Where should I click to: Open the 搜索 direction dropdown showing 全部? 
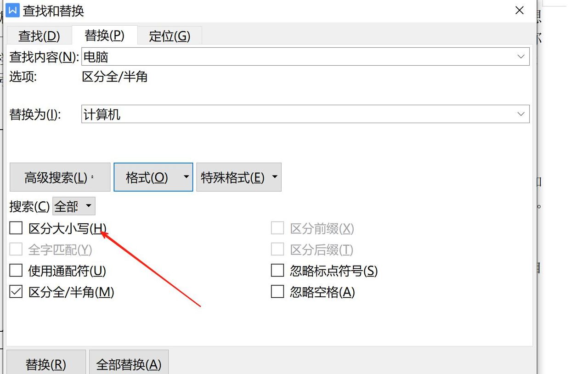(88, 206)
